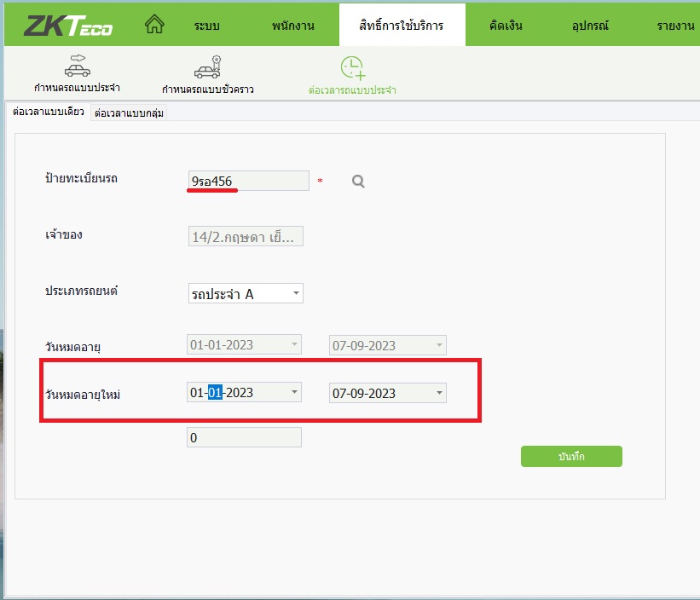The image size is (700, 600).
Task: Open the พนักงาน menu
Action: pyautogui.click(x=292, y=26)
